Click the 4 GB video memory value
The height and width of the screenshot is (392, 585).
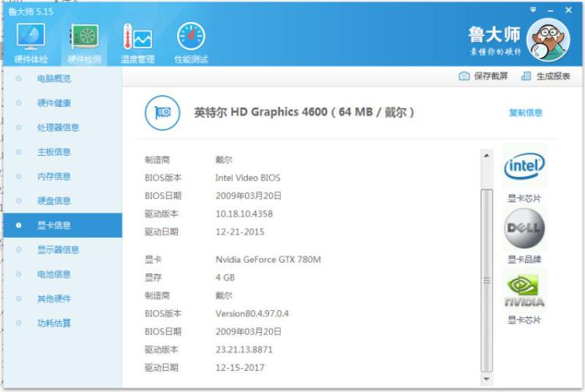coord(225,277)
